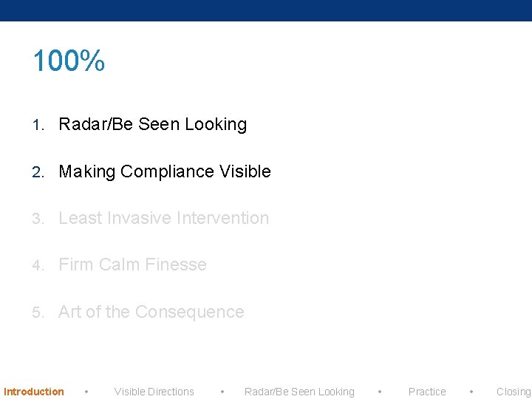Screen dimensions: 532x399
Task: Switch to the Closing footer section
Action: pos(514,392)
